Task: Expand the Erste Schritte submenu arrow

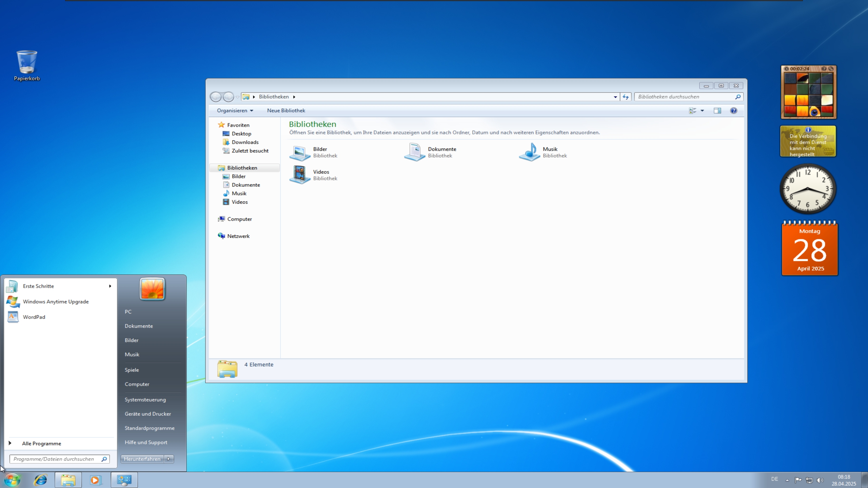Action: coord(110,286)
